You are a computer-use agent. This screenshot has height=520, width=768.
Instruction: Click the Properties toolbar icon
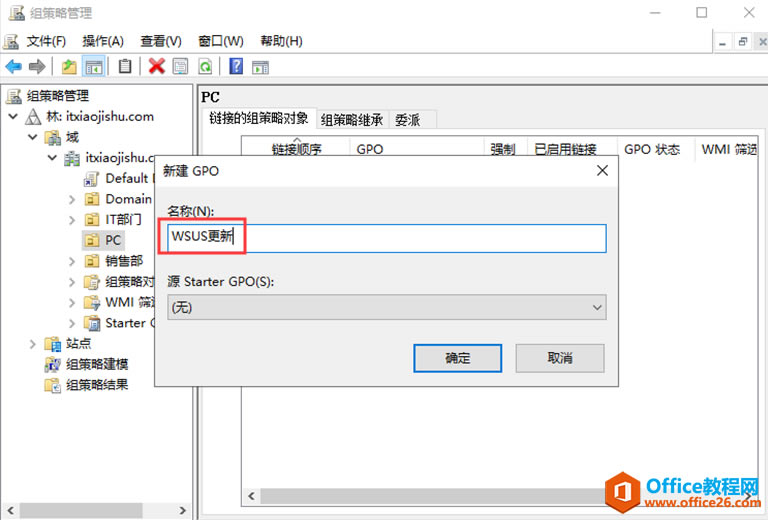coord(180,66)
